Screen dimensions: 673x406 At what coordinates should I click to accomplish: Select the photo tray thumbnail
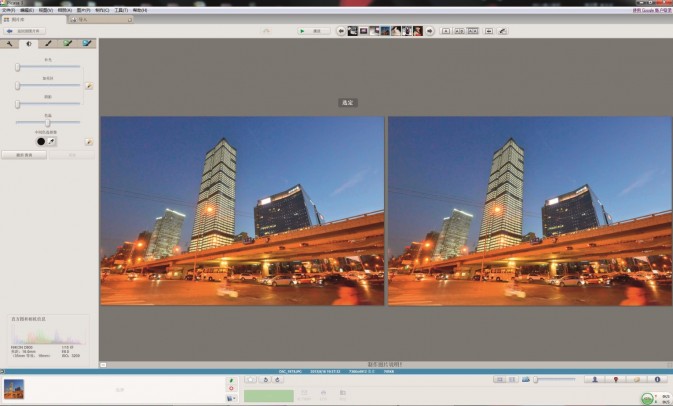click(x=14, y=389)
